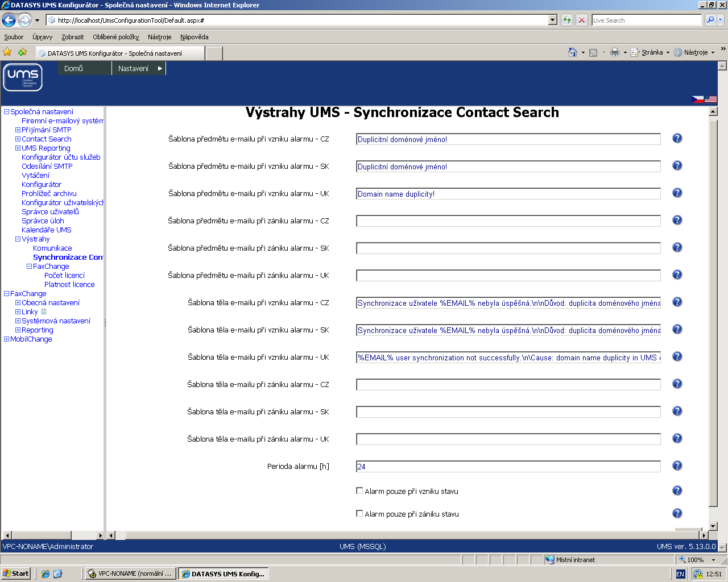
Task: Open help for alarm-clear body template SK
Action: 677,411
